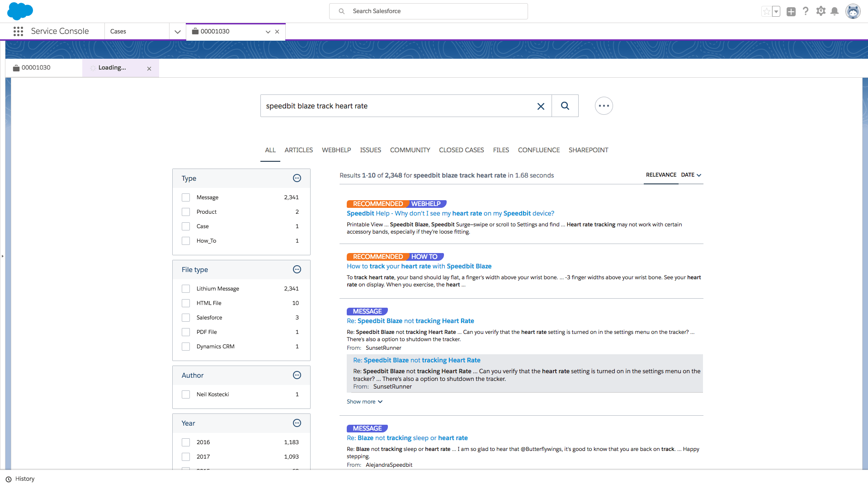Open How to track your heart rate link
The height and width of the screenshot is (488, 868).
pyautogui.click(x=419, y=266)
